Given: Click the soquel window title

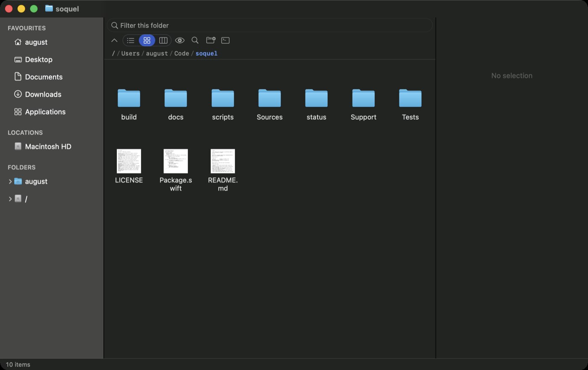Looking at the screenshot, I should 67,9.
